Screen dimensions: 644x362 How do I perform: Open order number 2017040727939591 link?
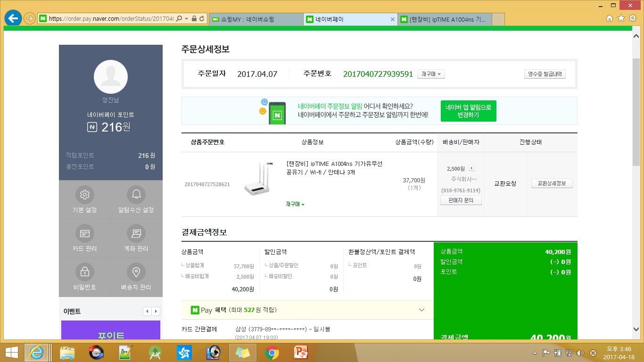378,74
